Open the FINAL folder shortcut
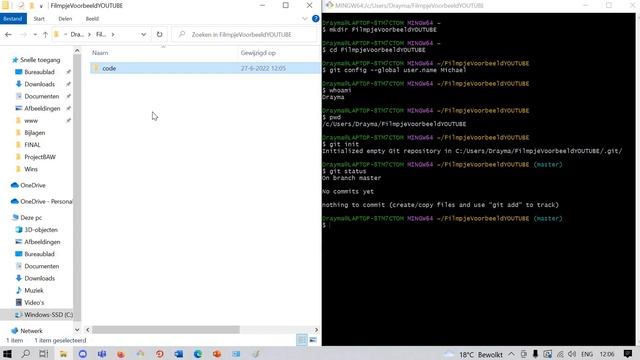 tap(32, 145)
